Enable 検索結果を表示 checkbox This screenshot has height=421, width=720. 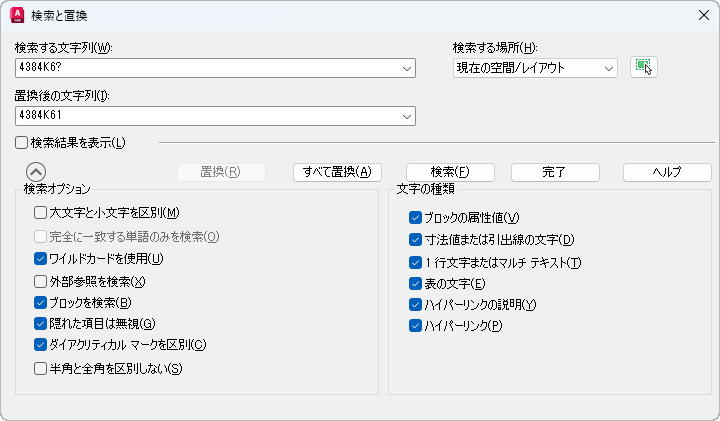coord(22,143)
